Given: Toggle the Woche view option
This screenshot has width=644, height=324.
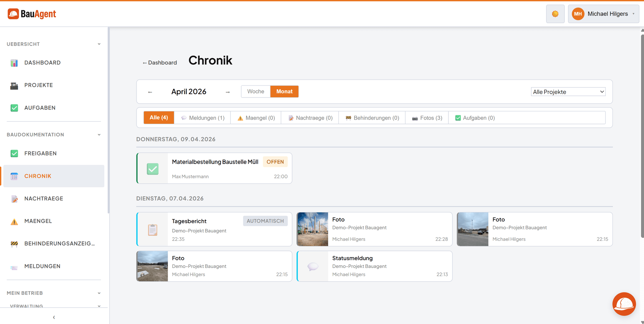Looking at the screenshot, I should [x=255, y=91].
